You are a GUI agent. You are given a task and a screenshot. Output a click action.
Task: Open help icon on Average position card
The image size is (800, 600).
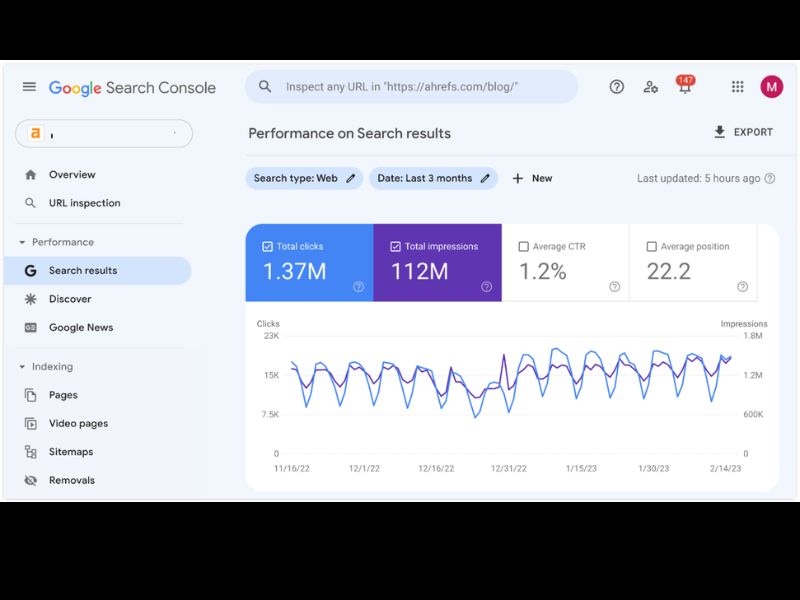pyautogui.click(x=742, y=287)
